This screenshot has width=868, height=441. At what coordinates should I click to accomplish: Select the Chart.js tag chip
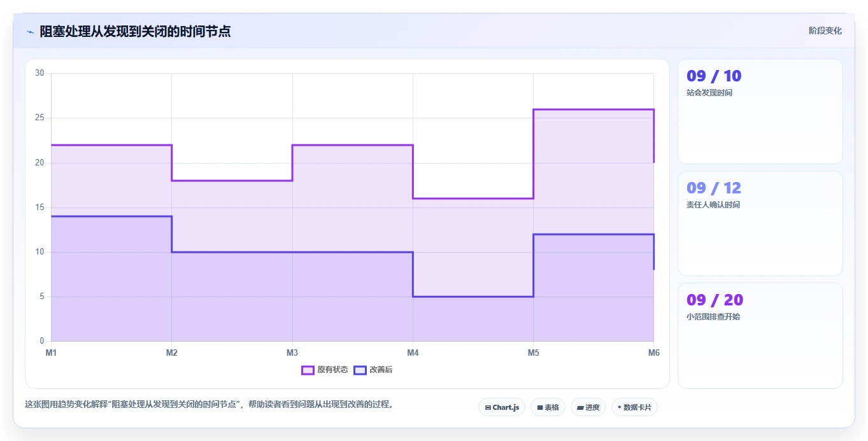pos(502,407)
